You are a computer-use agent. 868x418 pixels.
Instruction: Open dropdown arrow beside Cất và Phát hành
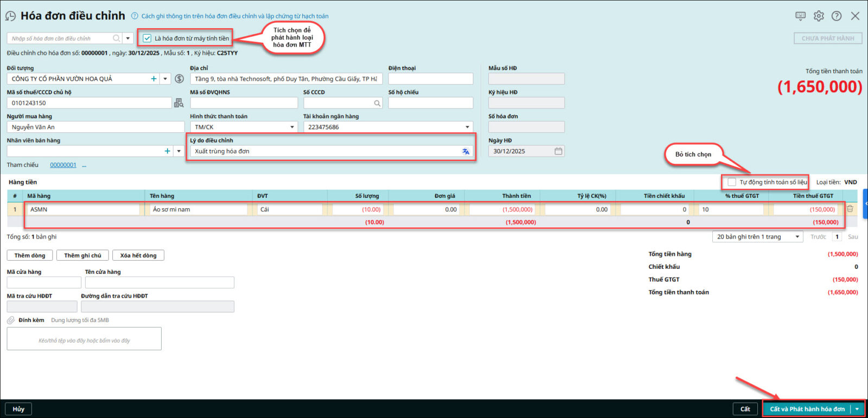click(x=857, y=409)
